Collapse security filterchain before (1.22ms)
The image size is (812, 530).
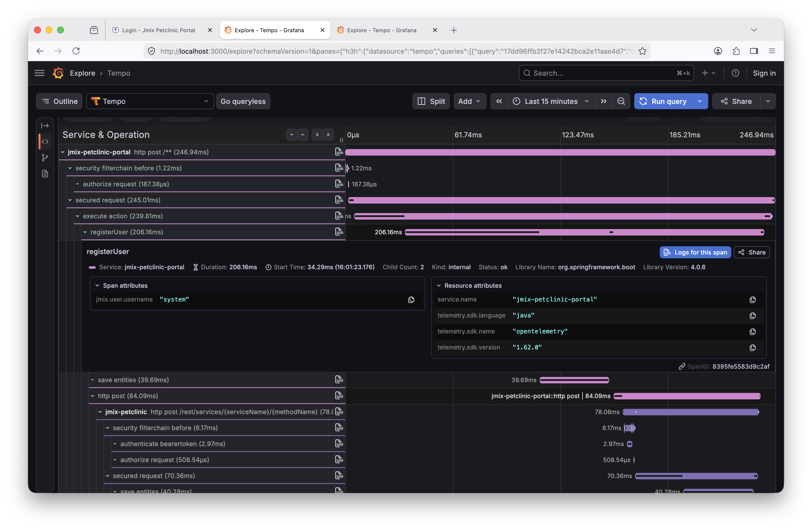pos(70,168)
